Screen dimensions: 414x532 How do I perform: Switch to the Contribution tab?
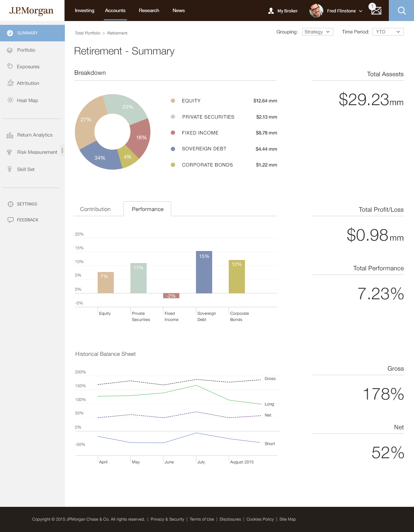(95, 209)
